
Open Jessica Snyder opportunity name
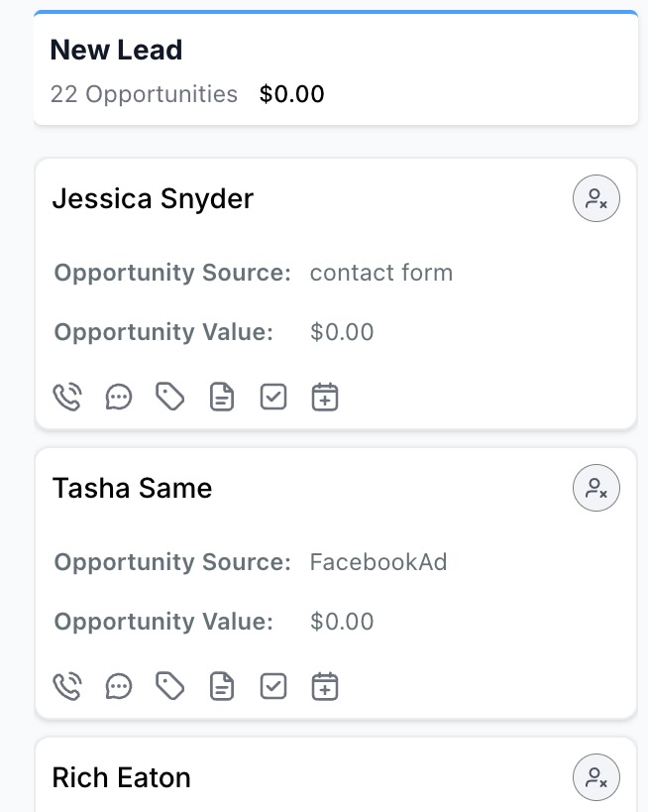coord(153,199)
